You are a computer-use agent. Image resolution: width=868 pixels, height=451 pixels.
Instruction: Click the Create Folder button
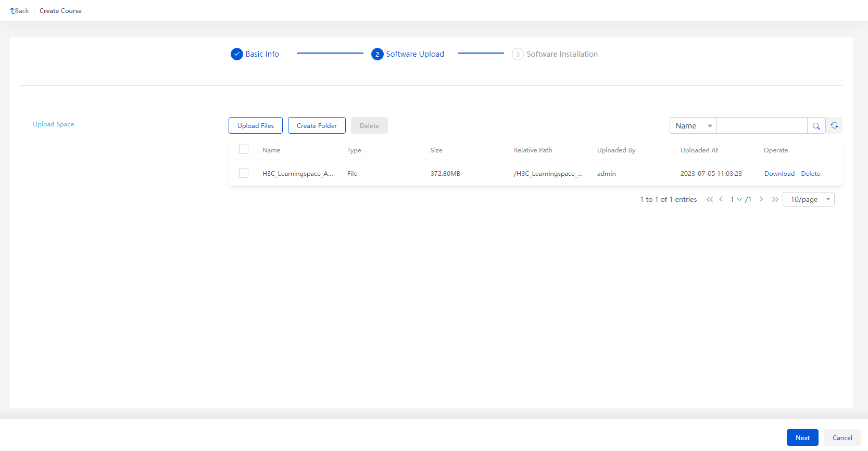tap(317, 125)
